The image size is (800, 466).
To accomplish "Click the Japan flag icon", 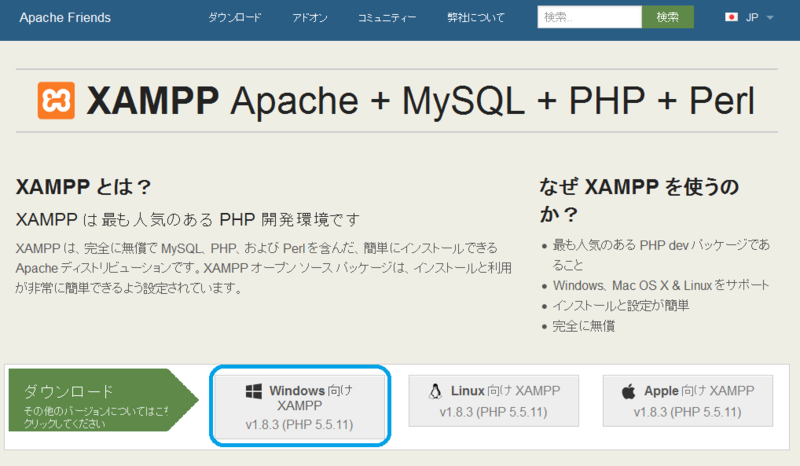I will 731,17.
